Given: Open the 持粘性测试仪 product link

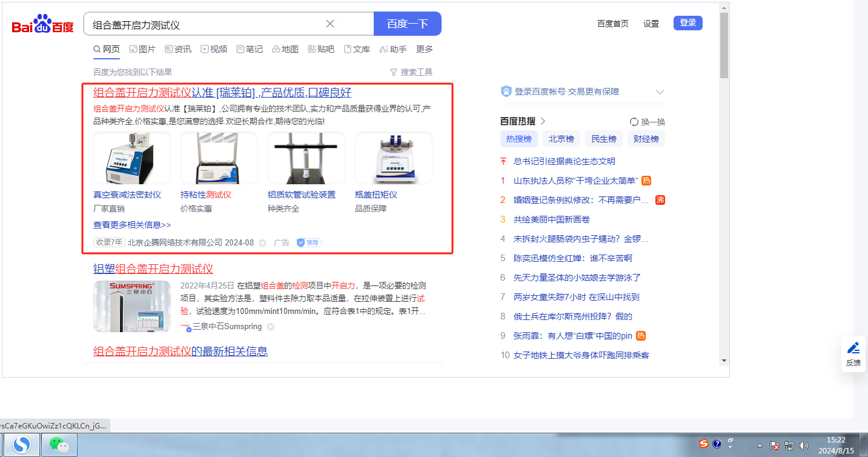Looking at the screenshot, I should coord(206,195).
